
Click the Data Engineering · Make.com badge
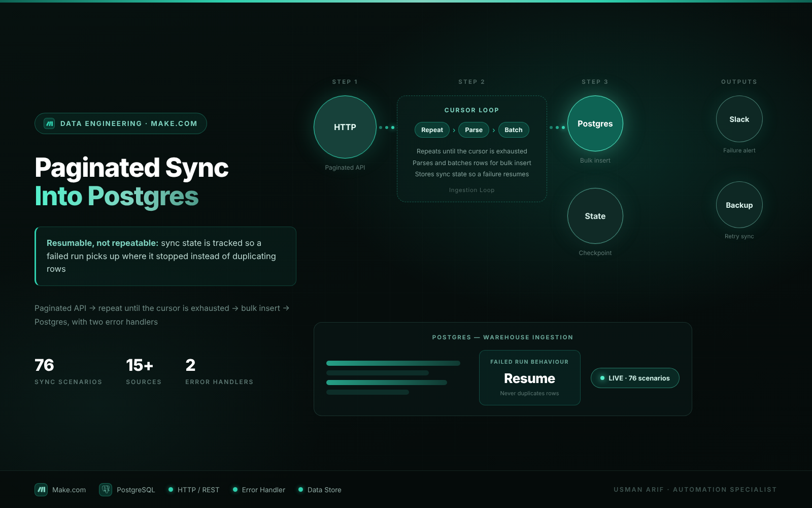[x=121, y=123]
